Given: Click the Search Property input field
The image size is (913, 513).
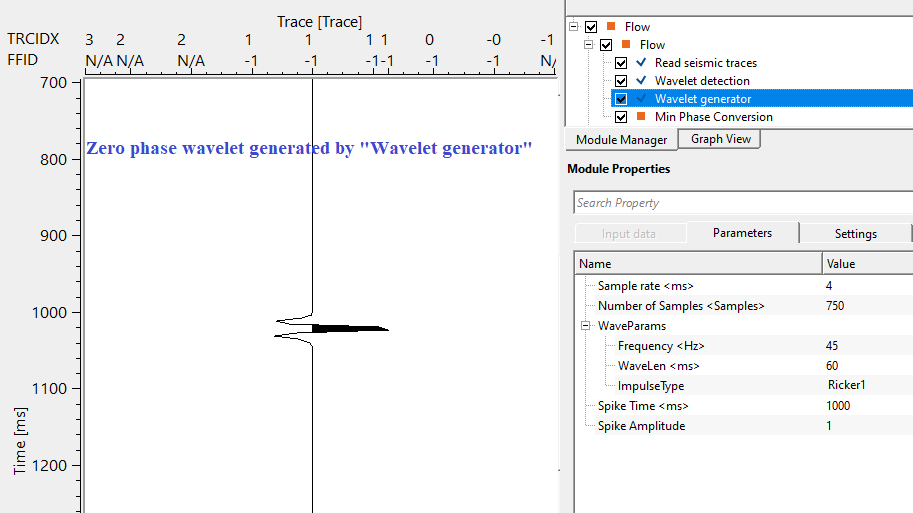Looking at the screenshot, I should coord(742,203).
